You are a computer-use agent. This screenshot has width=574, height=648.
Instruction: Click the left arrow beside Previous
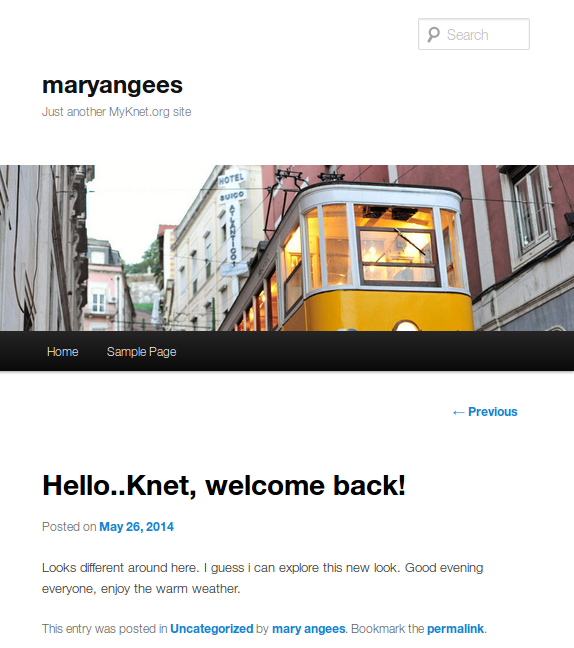tap(458, 412)
